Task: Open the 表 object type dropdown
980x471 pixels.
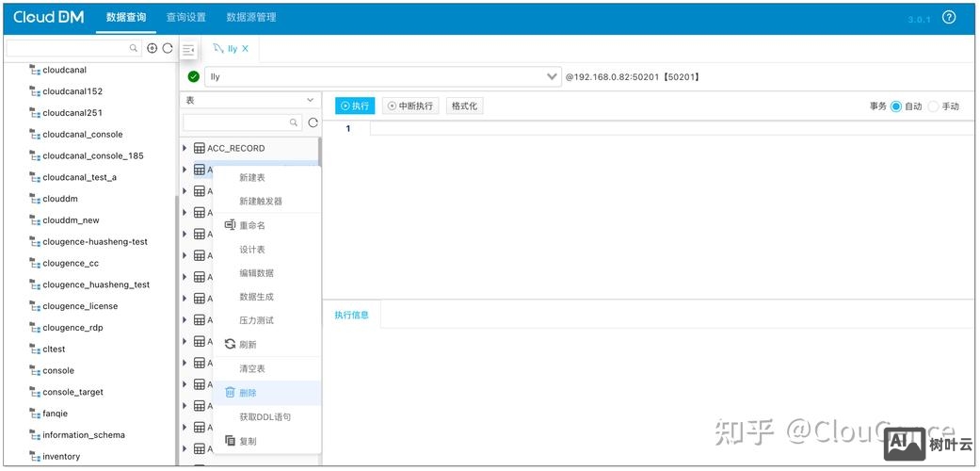Action: click(249, 100)
